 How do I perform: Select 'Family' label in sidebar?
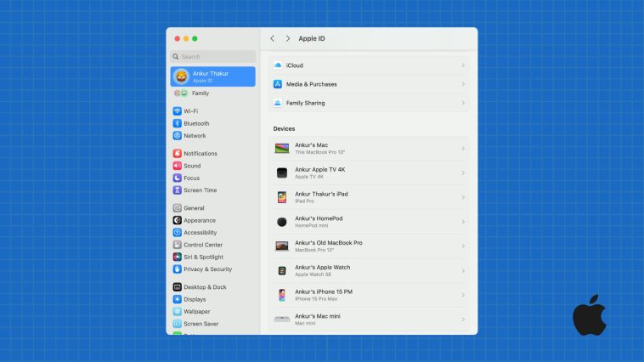pos(201,93)
